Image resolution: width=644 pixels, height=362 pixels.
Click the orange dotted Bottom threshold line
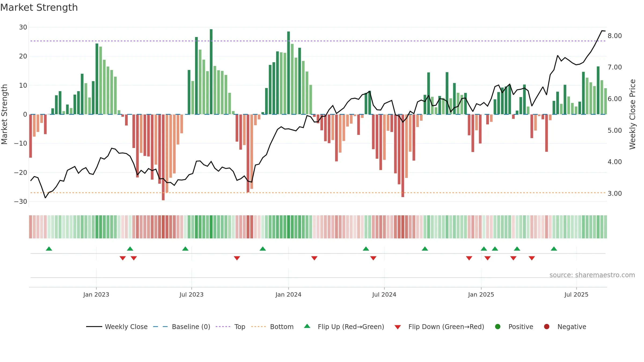(x=318, y=193)
